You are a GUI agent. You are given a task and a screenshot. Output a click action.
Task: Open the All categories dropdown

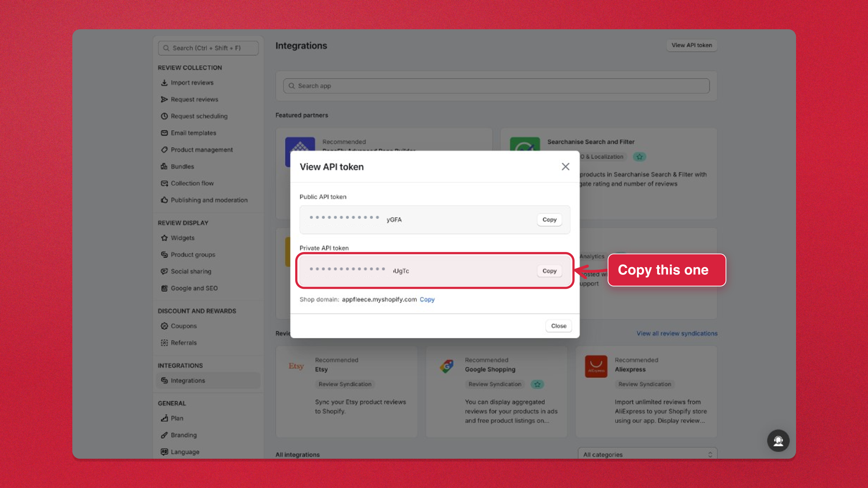click(x=647, y=454)
